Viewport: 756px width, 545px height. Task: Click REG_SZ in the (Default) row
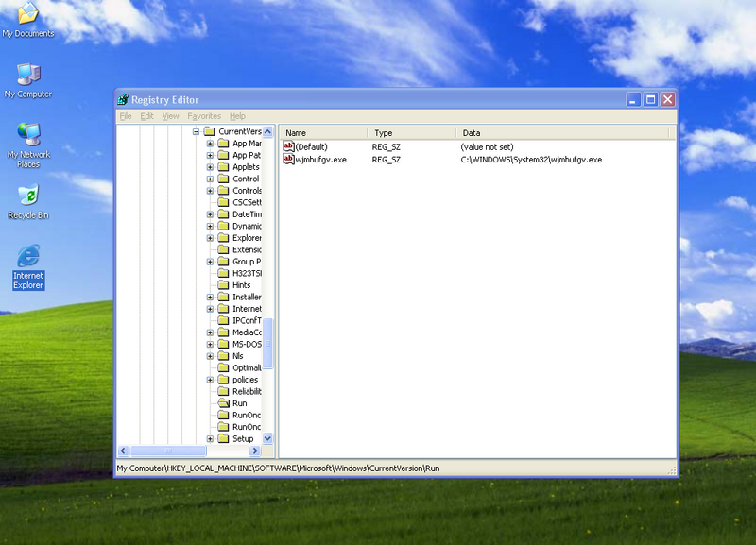click(x=387, y=147)
